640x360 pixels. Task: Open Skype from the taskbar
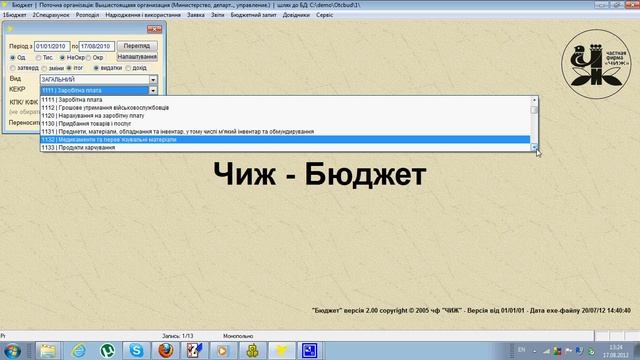pos(136,351)
